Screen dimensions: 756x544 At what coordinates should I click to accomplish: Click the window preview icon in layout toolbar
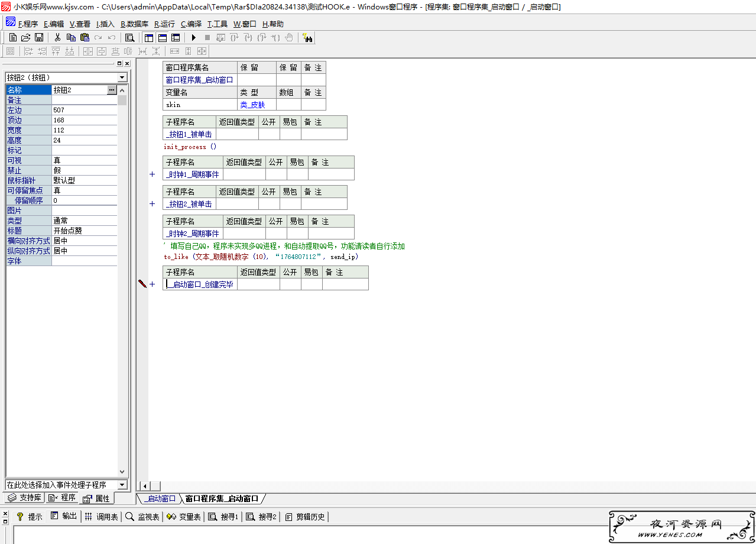pyautogui.click(x=10, y=51)
